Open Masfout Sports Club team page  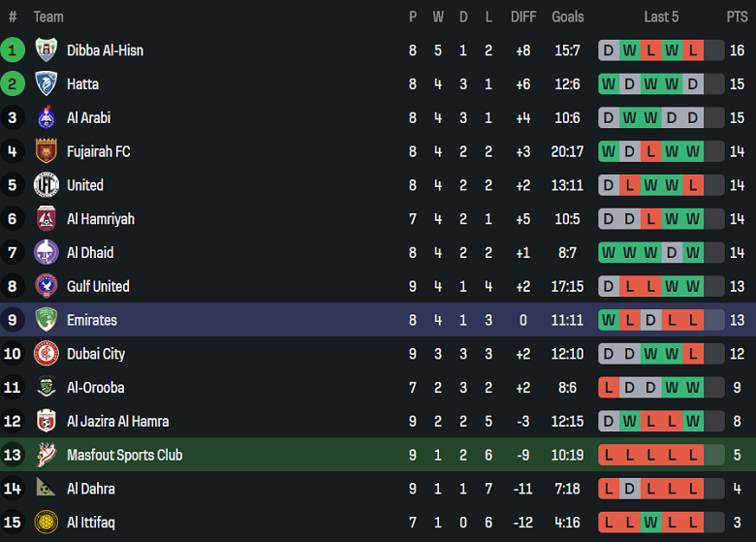(x=124, y=455)
